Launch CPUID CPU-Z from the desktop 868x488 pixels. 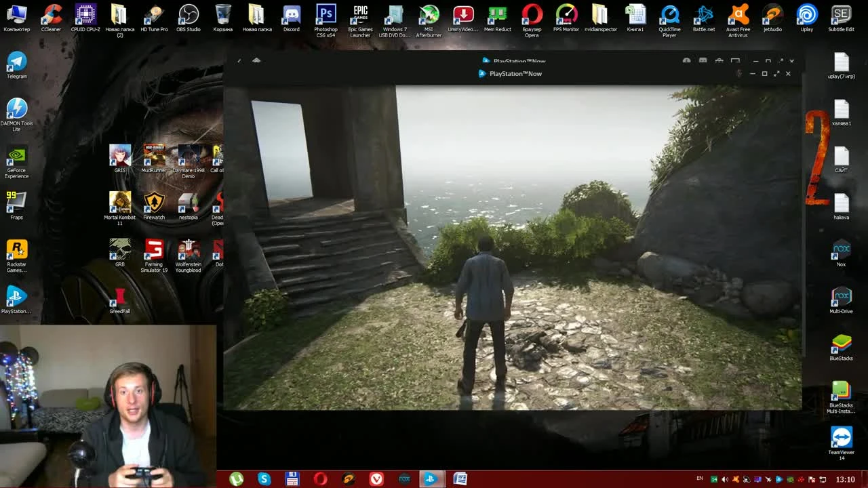[x=85, y=18]
